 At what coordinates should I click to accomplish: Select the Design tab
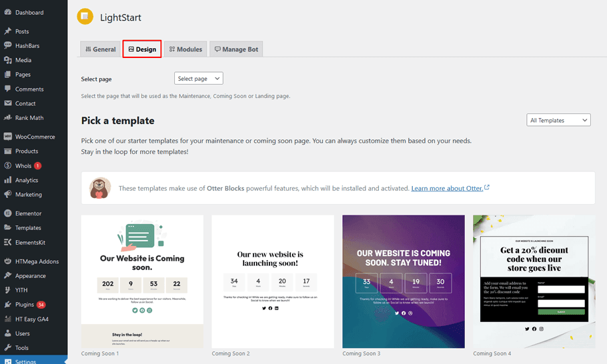click(x=142, y=49)
